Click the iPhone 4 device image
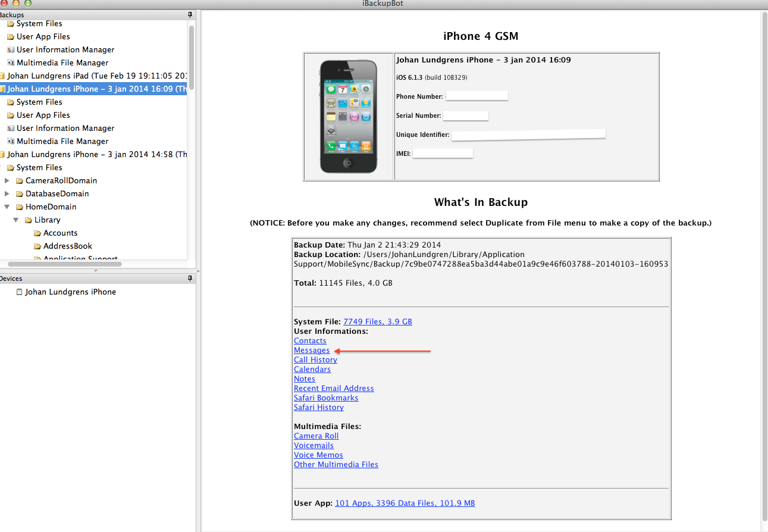768x532 pixels. point(349,117)
